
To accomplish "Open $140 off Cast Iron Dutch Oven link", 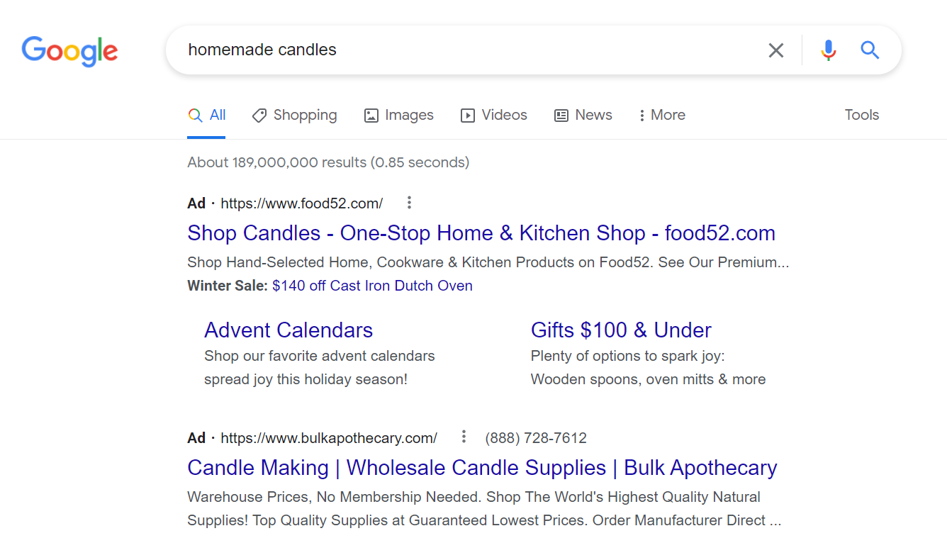I will pyautogui.click(x=372, y=286).
